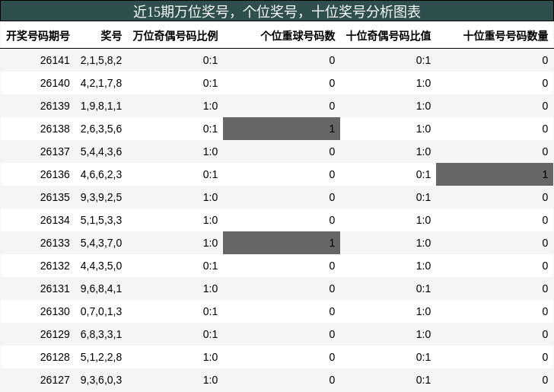
Task: Click winning numbers 9,3,6,0,3
Action: [x=101, y=380]
